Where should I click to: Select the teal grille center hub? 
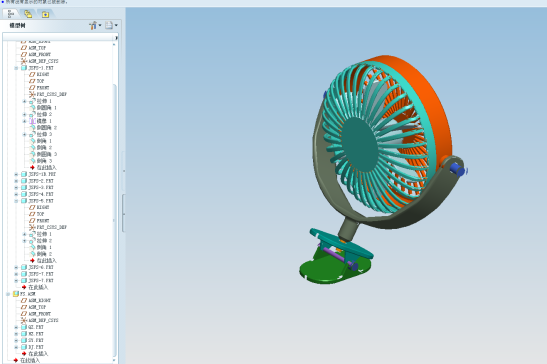(359, 144)
